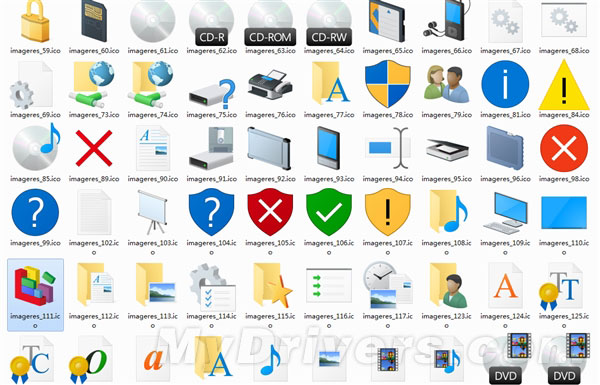600x385 pixels.
Task: Select the blank disc icon imageres_61.ico
Action: (153, 21)
